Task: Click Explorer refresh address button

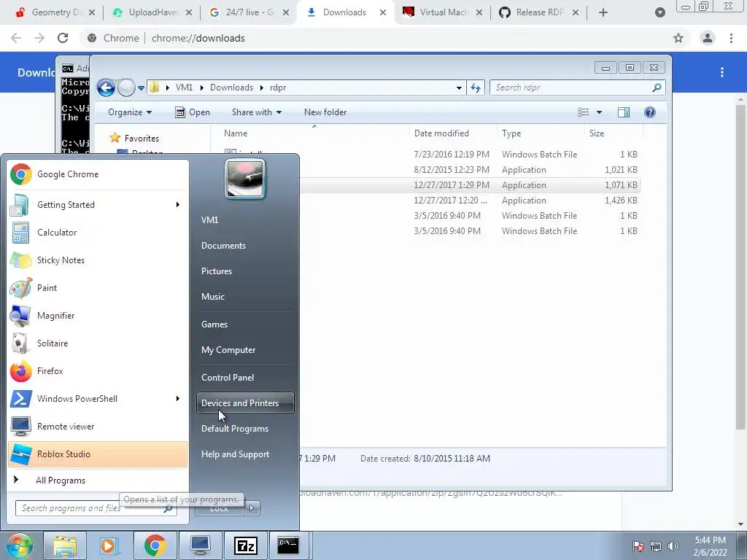Action: point(476,87)
